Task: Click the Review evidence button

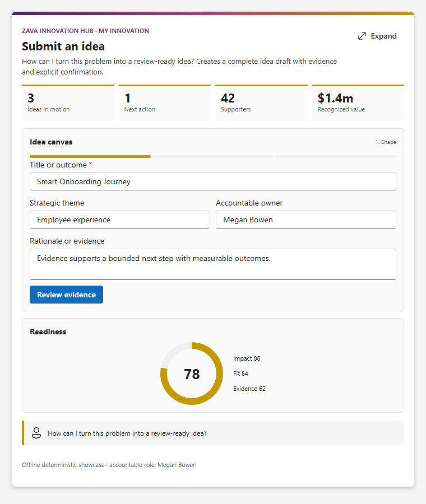Action: (66, 295)
